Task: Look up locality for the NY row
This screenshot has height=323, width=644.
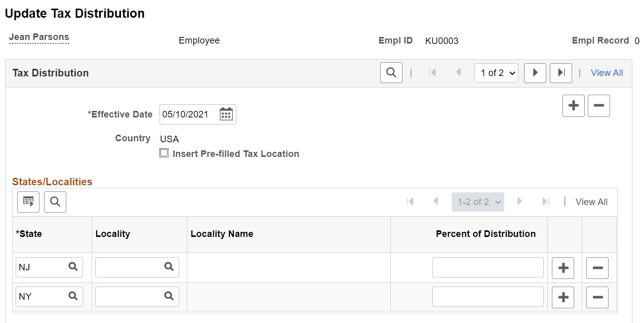Action: [169, 296]
